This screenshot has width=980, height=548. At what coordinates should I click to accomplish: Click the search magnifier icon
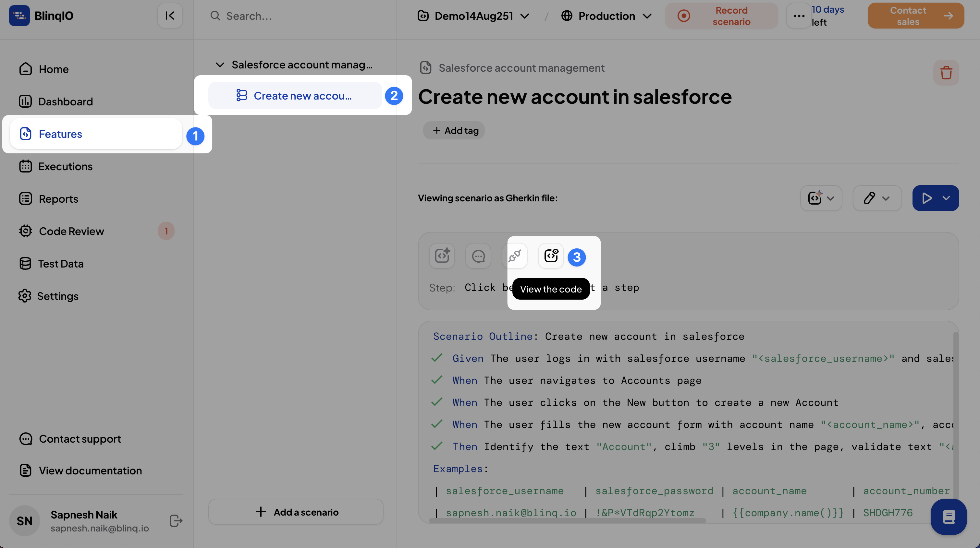tap(215, 16)
